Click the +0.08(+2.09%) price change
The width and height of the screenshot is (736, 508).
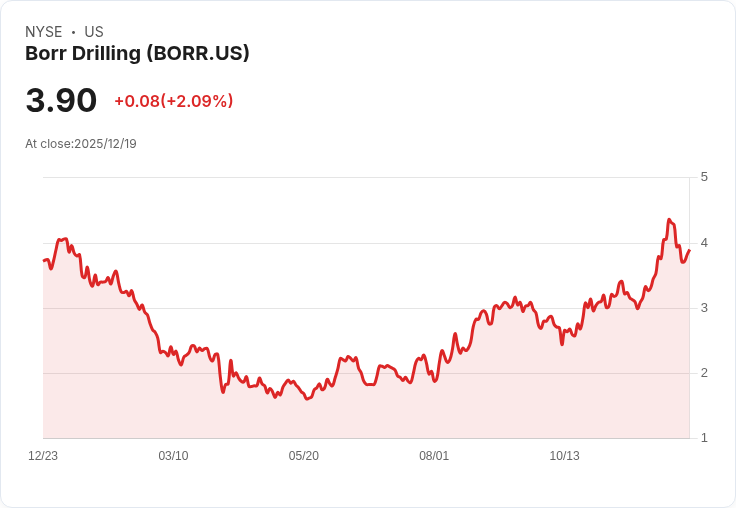174,101
